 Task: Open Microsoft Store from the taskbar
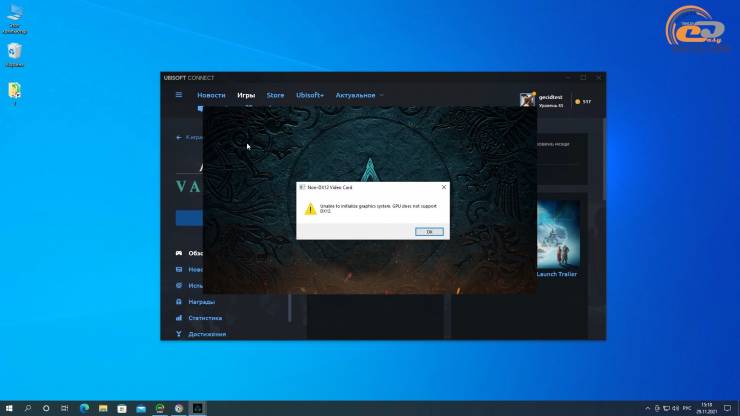coord(122,408)
